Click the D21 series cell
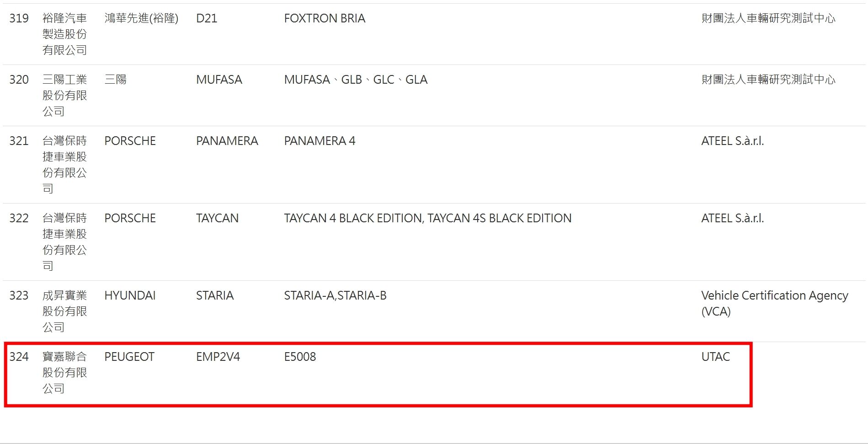 tap(207, 18)
